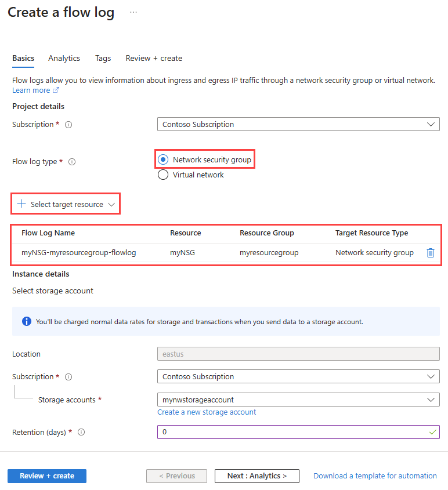Expand the Select target resource dropdown

pos(110,204)
